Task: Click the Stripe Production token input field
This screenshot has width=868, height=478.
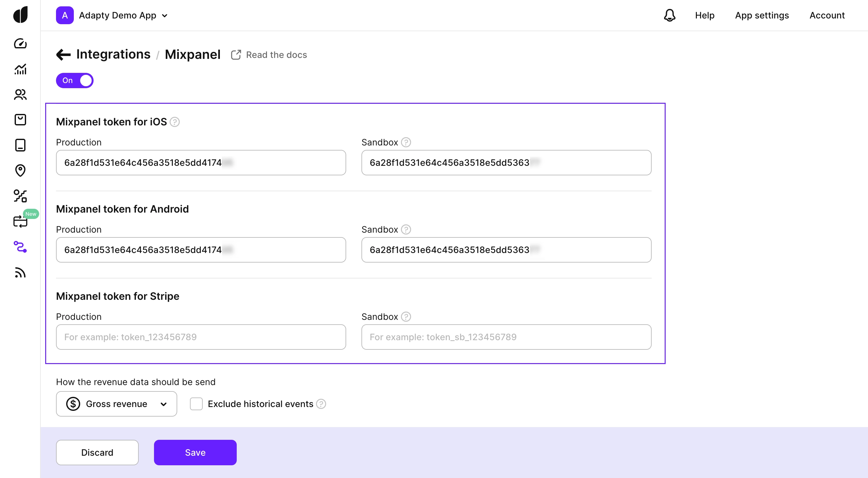Action: coord(200,337)
